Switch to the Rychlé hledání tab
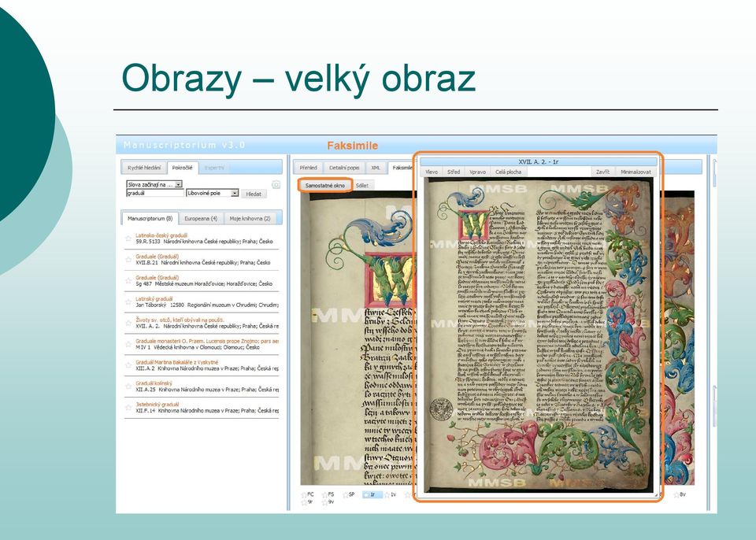This screenshot has width=756, height=540. tap(144, 168)
